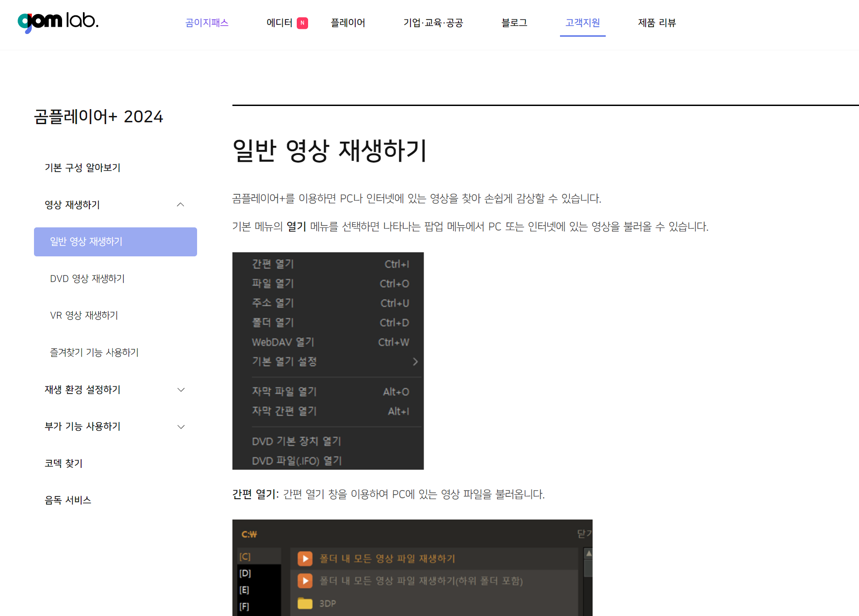Click the GOM Lab logo
859x616 pixels.
pyautogui.click(x=58, y=22)
